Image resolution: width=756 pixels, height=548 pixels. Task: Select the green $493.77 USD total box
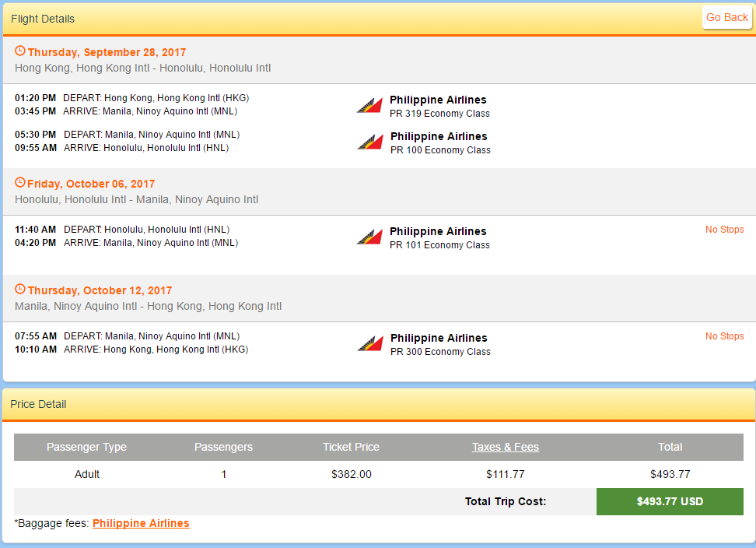click(670, 502)
